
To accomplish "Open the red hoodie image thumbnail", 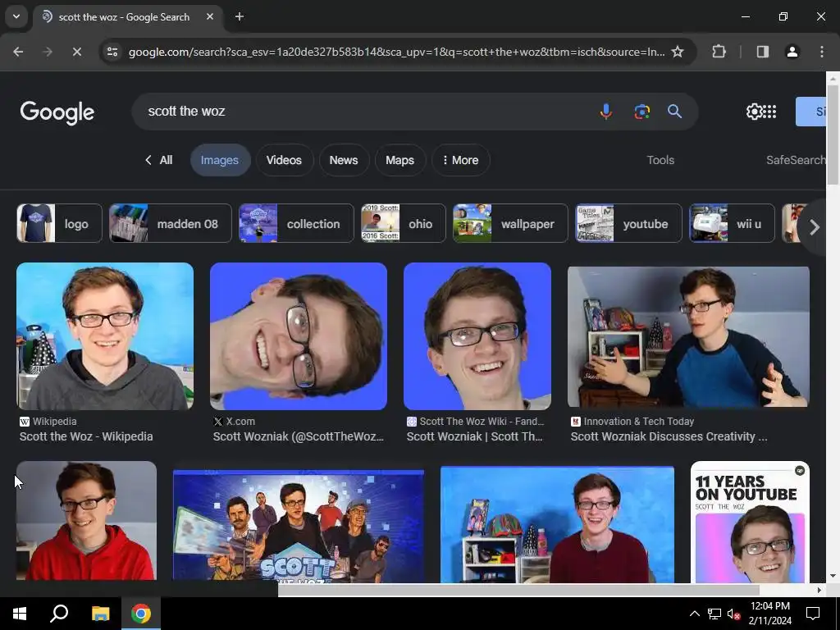I will [x=86, y=521].
